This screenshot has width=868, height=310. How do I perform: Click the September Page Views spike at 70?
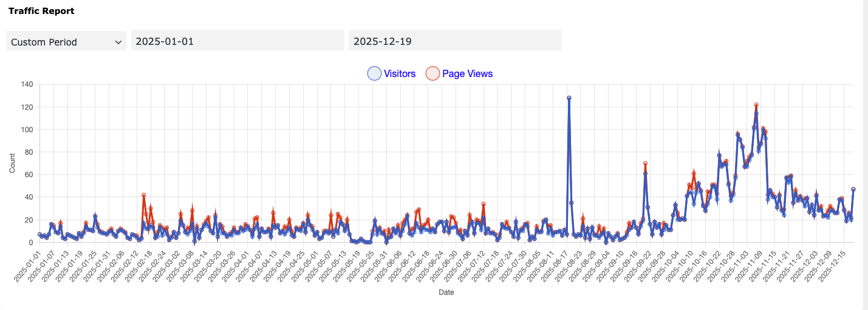pyautogui.click(x=645, y=163)
